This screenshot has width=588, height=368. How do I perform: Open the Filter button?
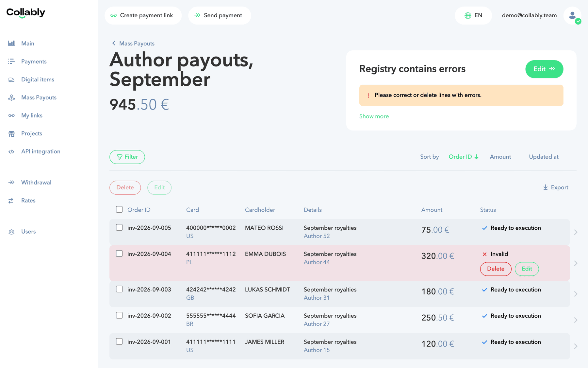pos(127,157)
